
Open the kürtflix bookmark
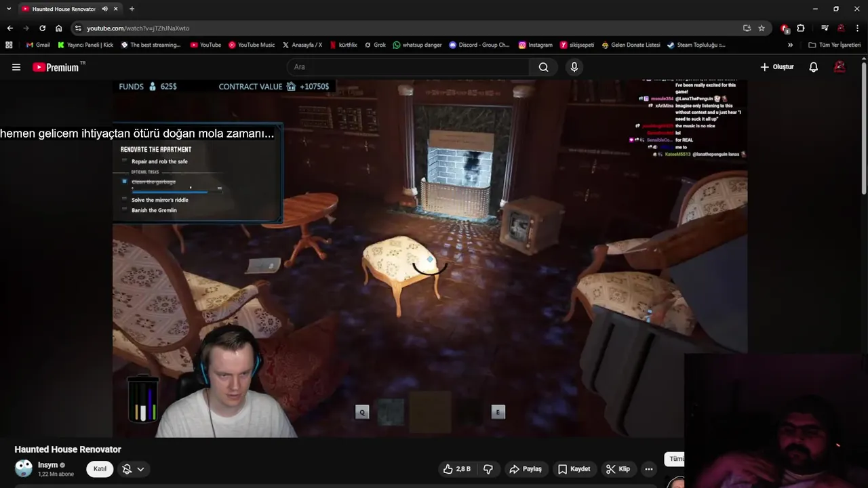[x=344, y=45]
